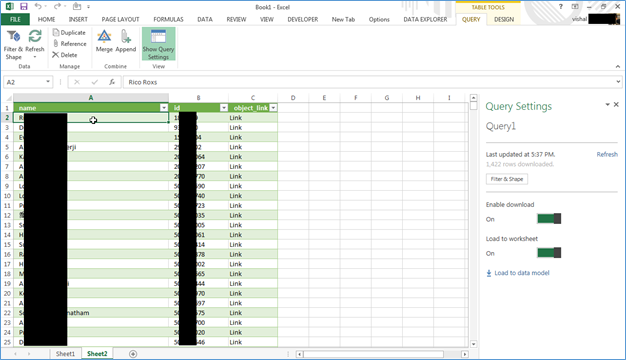626x360 pixels.
Task: Click the Insert Function fx icon
Action: [112, 82]
